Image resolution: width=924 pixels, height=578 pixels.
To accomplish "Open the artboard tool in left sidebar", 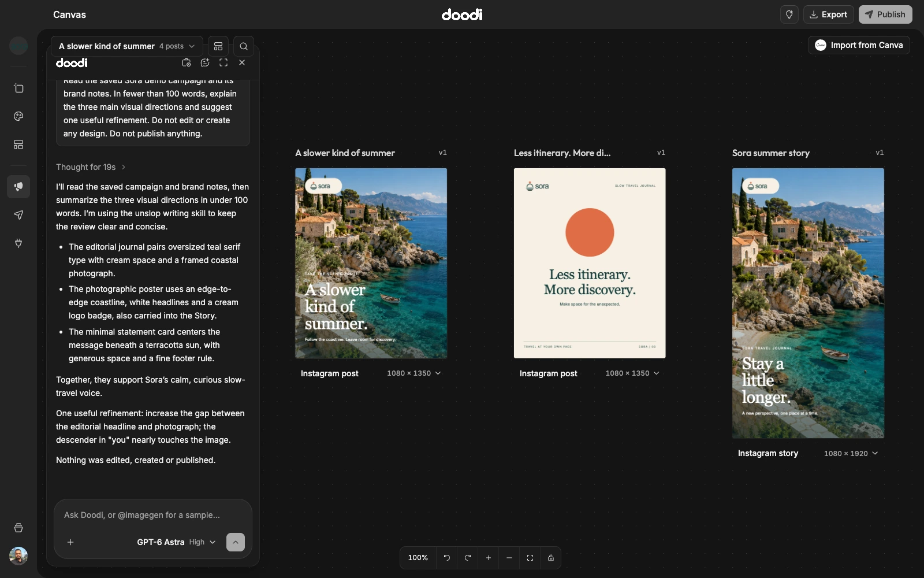I will tap(18, 88).
